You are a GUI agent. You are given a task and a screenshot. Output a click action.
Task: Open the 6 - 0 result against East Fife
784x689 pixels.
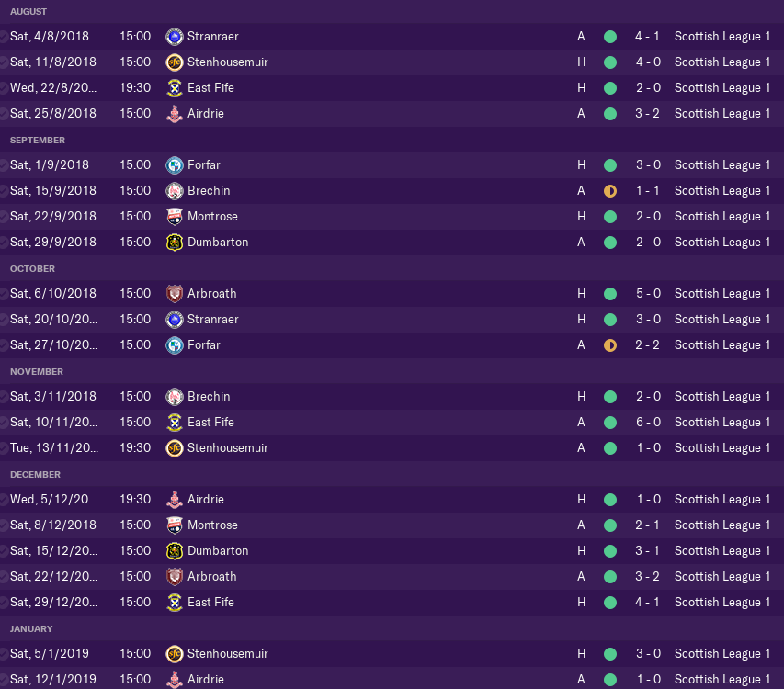pyautogui.click(x=648, y=423)
